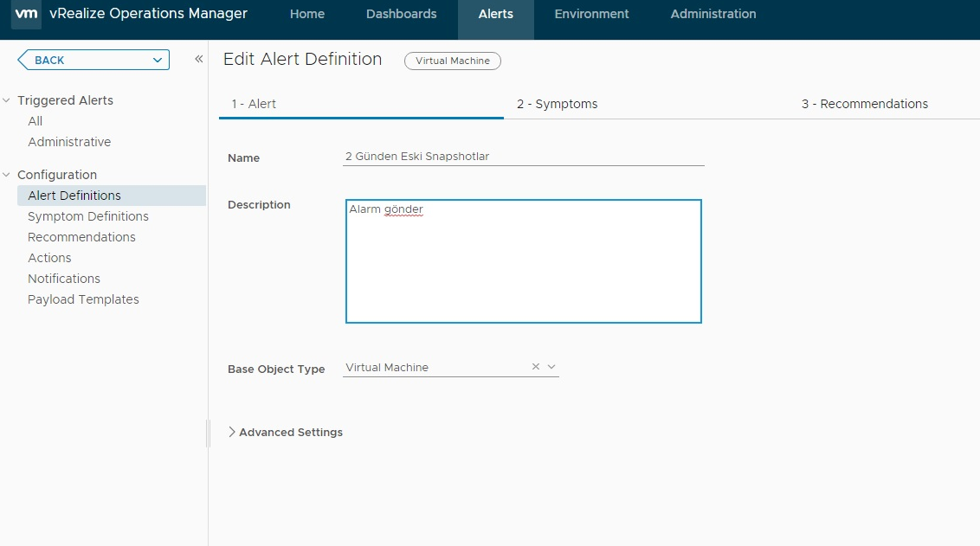Open Symptom Definitions in the sidebar
The height and width of the screenshot is (546, 980).
point(88,216)
